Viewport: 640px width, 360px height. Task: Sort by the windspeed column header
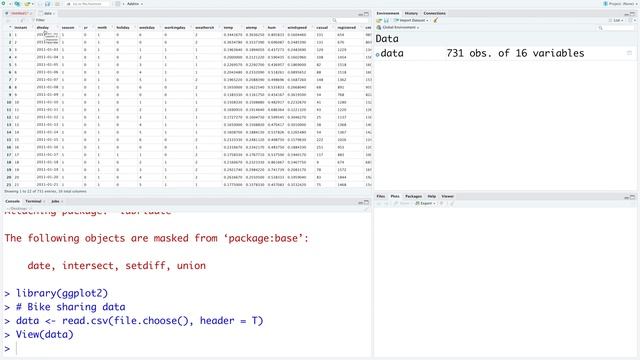coord(297,27)
